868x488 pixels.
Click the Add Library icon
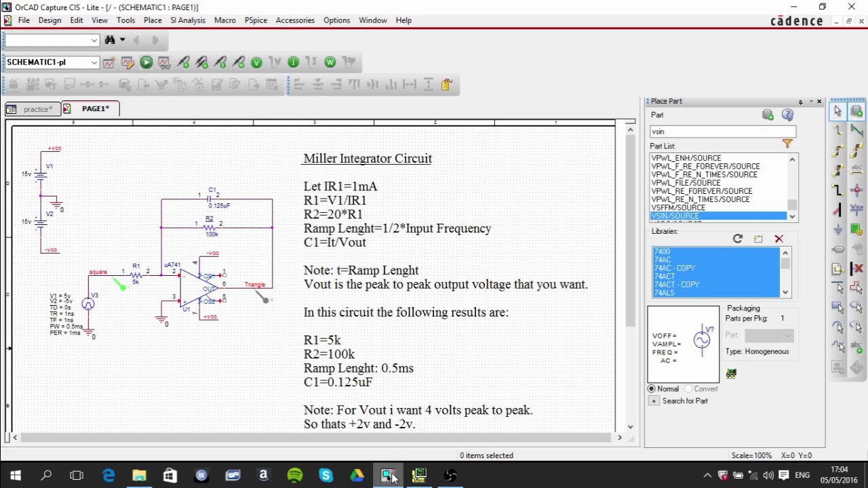758,239
